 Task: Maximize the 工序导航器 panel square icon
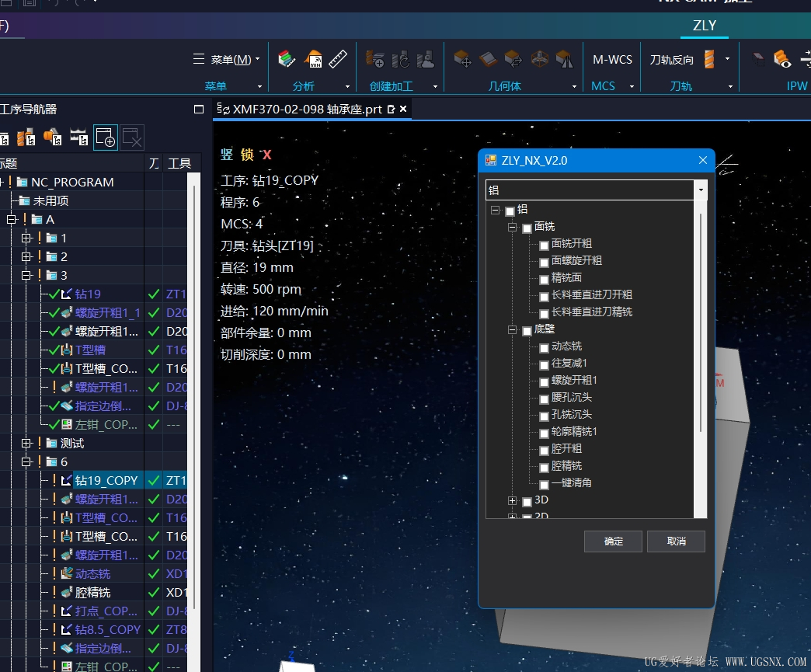point(199,110)
